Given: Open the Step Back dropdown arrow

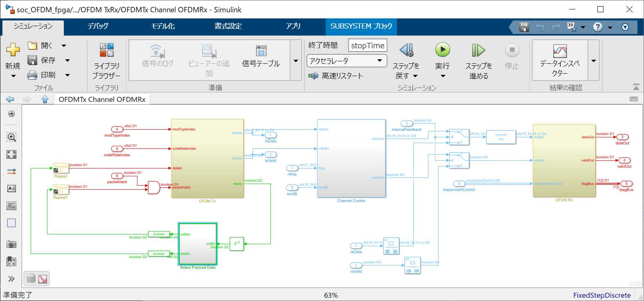Looking at the screenshot, I should pyautogui.click(x=415, y=76).
